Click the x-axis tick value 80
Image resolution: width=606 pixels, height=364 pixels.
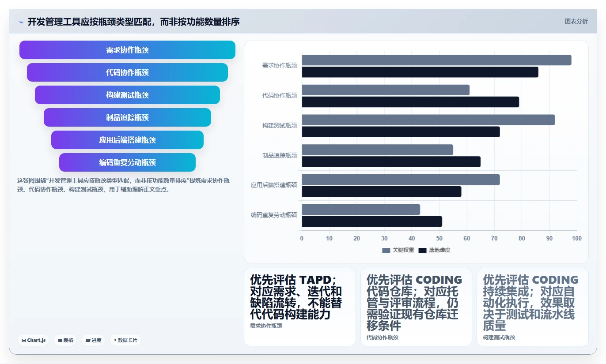(x=522, y=238)
